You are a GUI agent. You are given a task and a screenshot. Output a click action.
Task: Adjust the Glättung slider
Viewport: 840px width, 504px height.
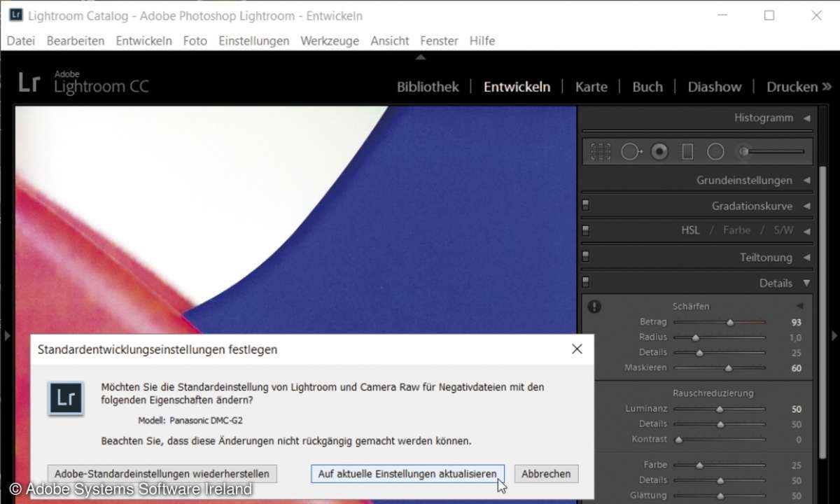pos(720,495)
